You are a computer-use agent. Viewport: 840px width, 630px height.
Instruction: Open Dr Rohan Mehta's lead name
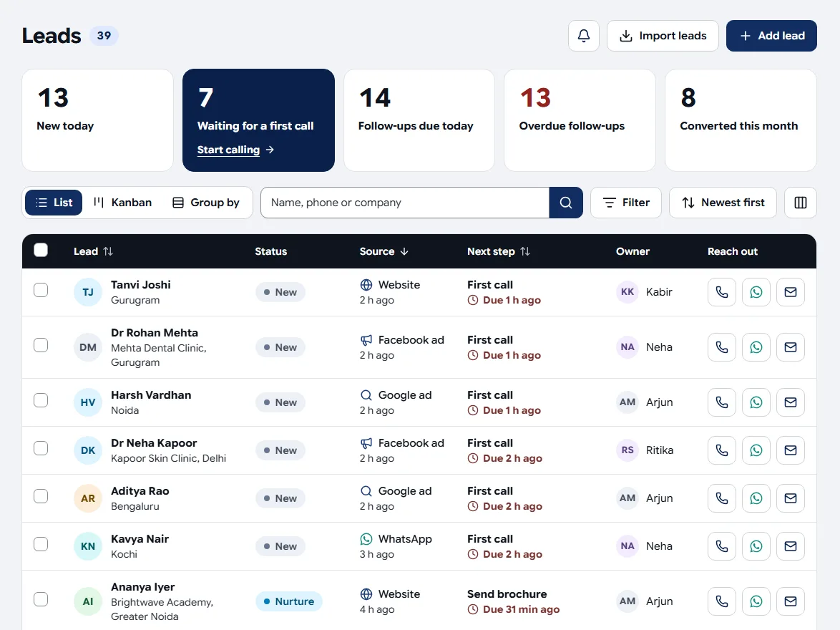(x=155, y=333)
